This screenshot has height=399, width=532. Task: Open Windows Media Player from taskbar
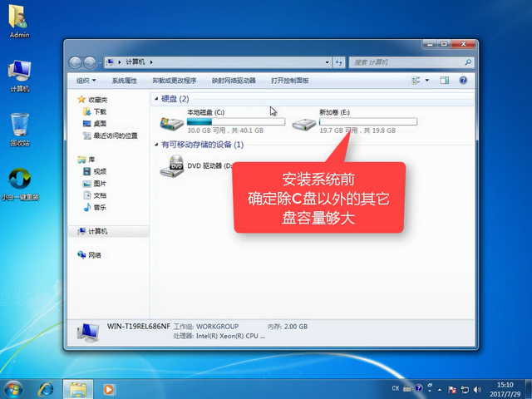click(x=109, y=388)
